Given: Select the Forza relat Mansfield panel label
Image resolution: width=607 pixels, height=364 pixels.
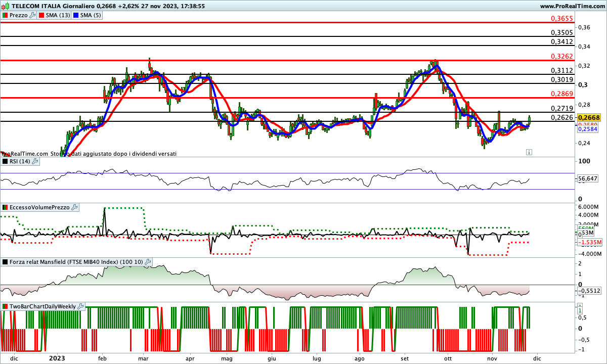Looking at the screenshot, I should [76, 262].
